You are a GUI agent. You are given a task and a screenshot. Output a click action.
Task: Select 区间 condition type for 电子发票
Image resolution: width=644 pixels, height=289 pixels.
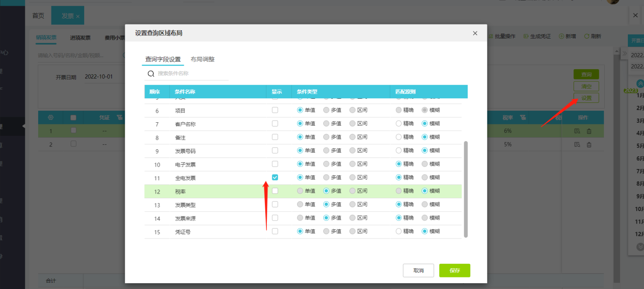[352, 164]
